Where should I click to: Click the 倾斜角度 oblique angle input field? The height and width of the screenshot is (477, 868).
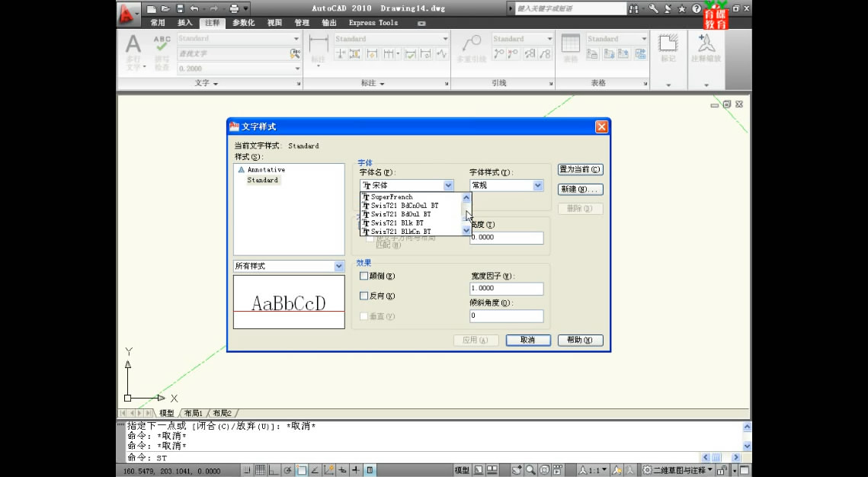click(507, 316)
